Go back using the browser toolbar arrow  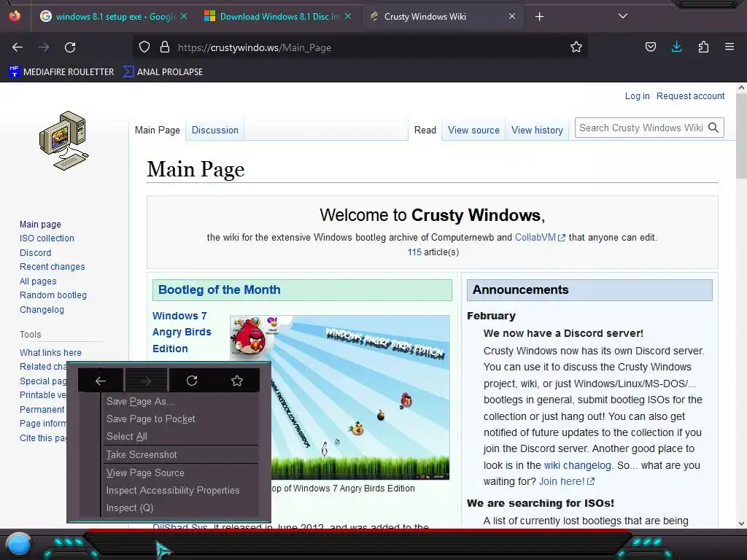pos(18,47)
